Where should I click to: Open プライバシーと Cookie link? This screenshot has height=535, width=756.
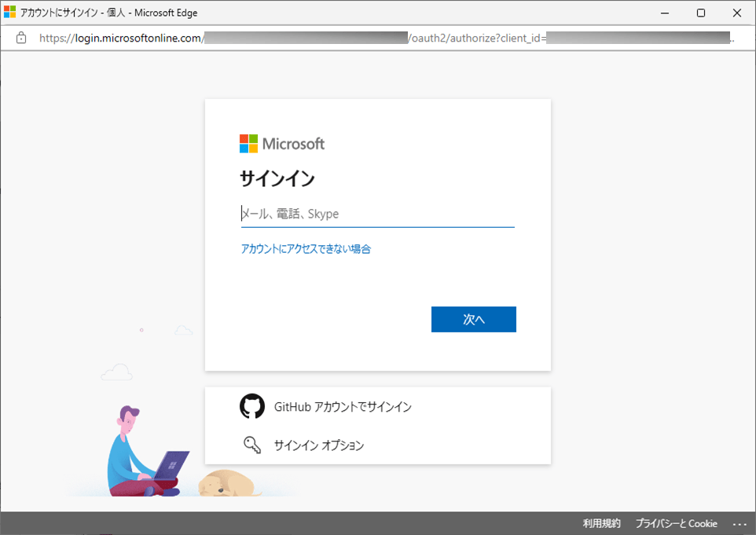677,523
